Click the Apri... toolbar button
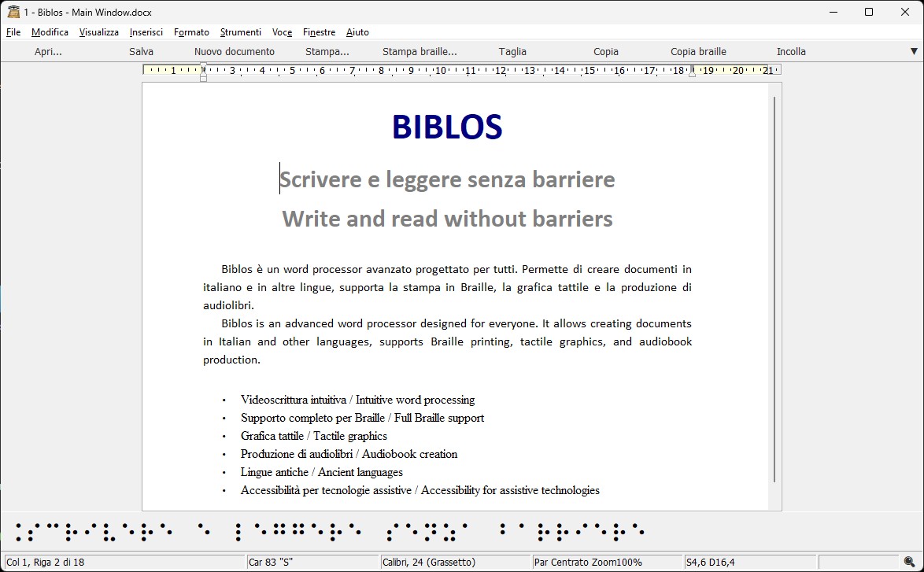 48,52
